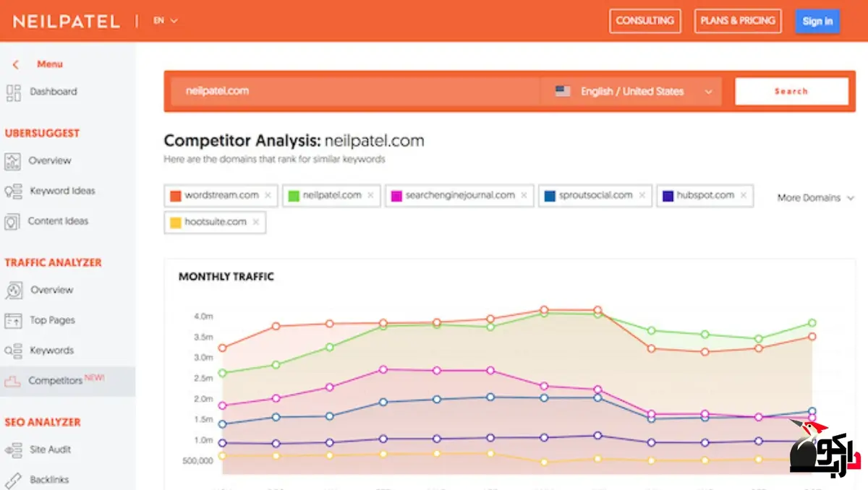
Task: Remove the sproutsocial.com domain chip
Action: tap(642, 195)
